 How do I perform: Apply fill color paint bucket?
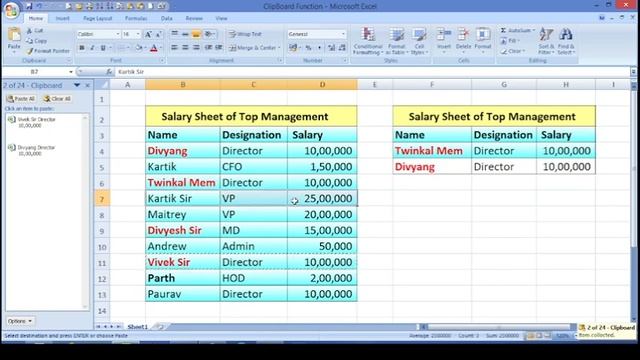(139, 48)
